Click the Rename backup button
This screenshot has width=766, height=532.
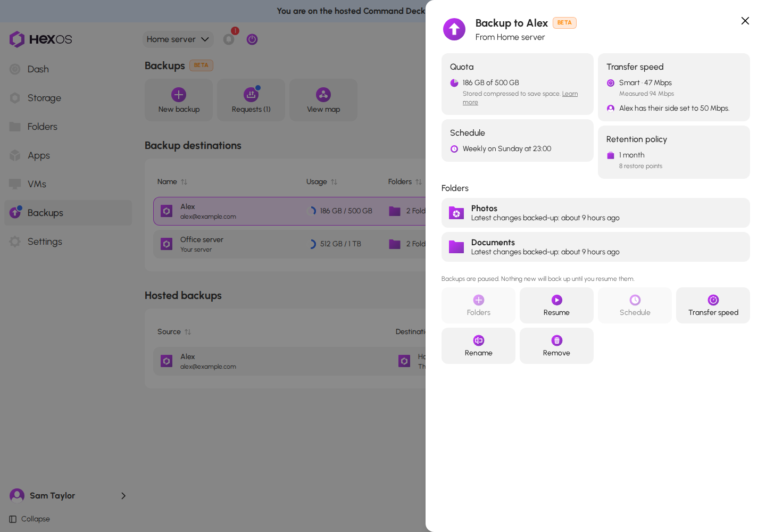[x=478, y=346]
